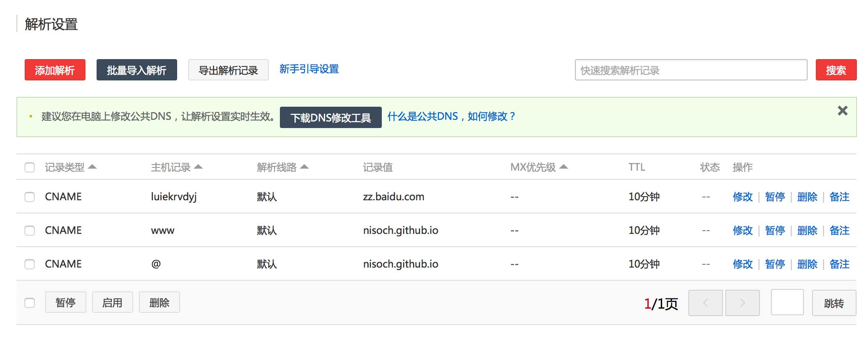Click the 1/1页 page indicator

661,304
